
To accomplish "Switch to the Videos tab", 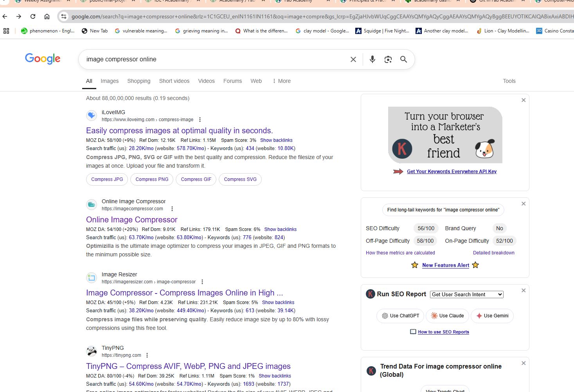I will pos(206,81).
